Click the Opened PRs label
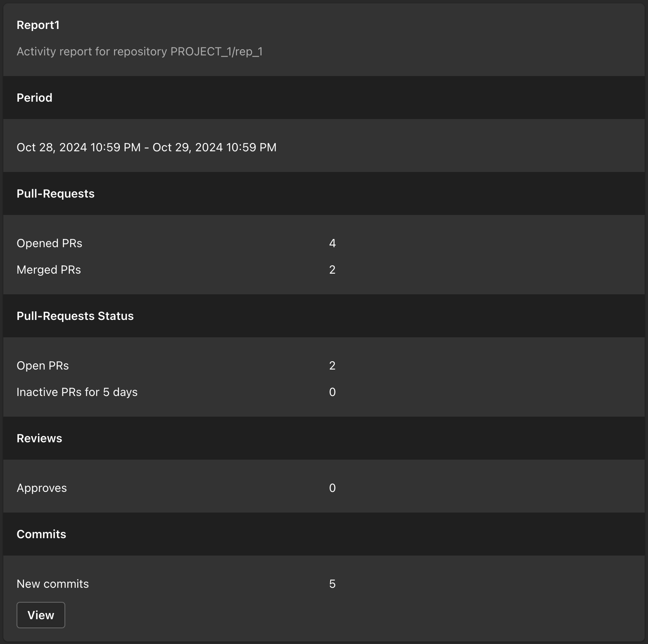The width and height of the screenshot is (648, 644). pyautogui.click(x=49, y=243)
